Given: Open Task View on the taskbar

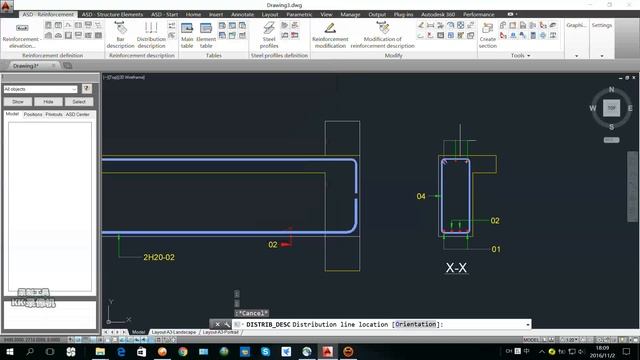Looking at the screenshot, I should [50, 351].
